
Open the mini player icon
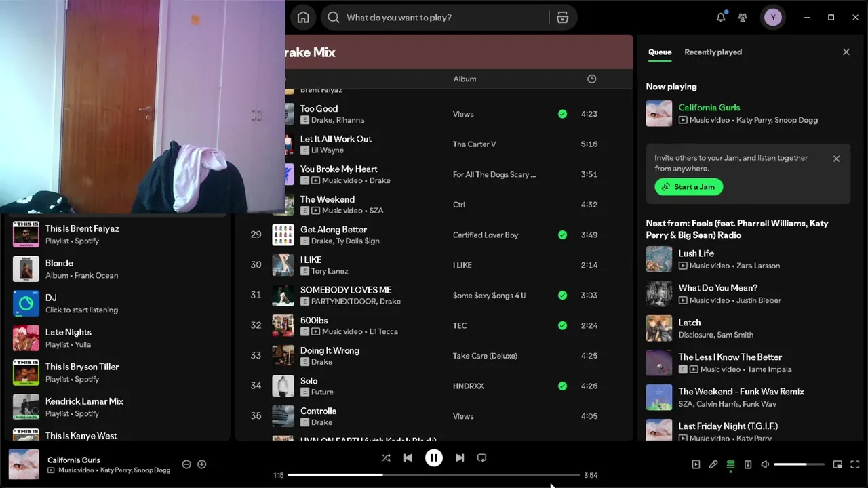pos(837,464)
